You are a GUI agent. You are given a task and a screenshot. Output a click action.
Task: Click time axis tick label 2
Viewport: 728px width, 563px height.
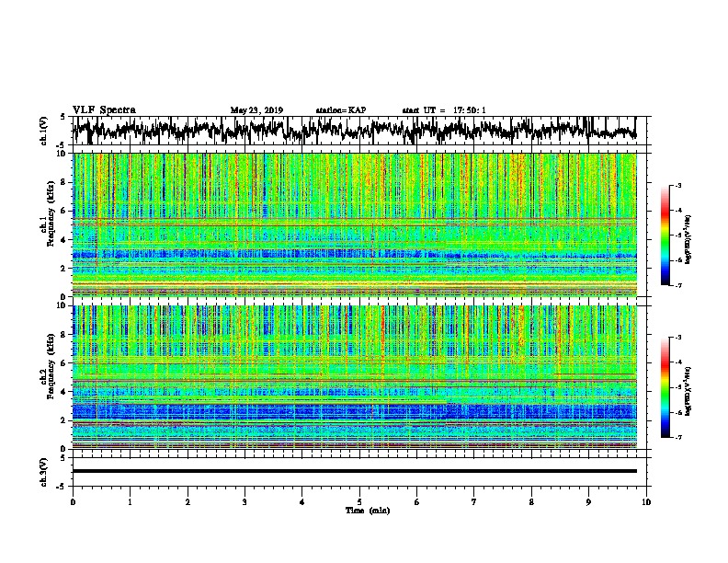point(188,502)
